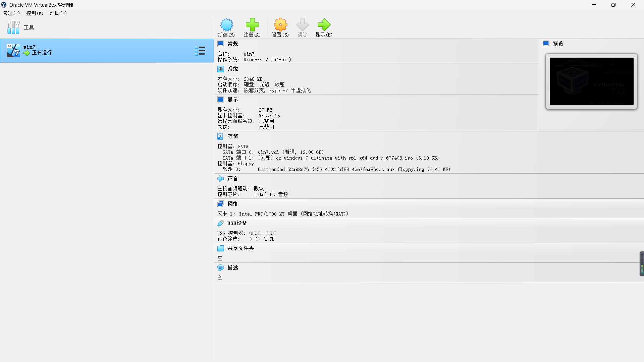Viewport: 644px width, 362px height.
Task: Click the 网络 network icon
Action: 220,204
